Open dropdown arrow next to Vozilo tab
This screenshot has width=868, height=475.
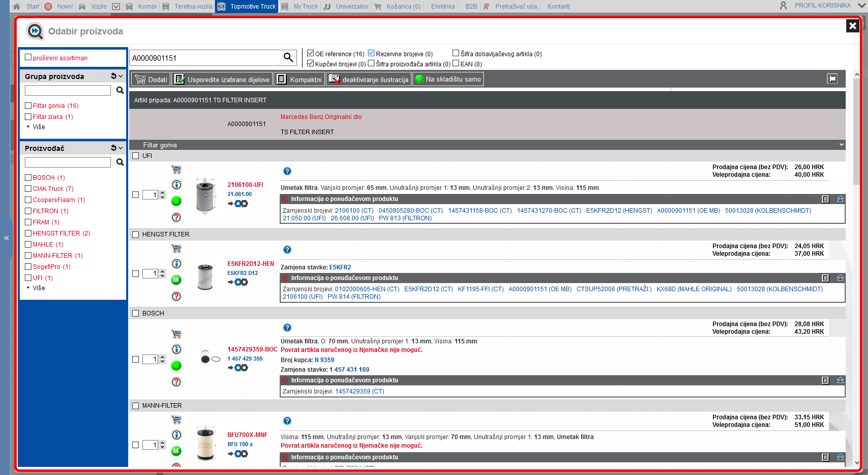click(116, 7)
